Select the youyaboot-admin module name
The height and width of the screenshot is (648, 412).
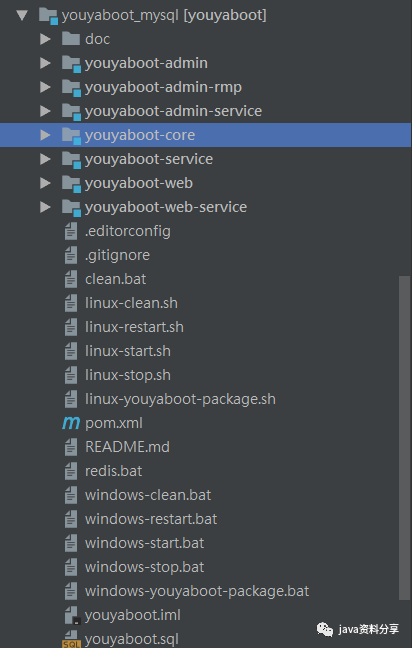[146, 63]
